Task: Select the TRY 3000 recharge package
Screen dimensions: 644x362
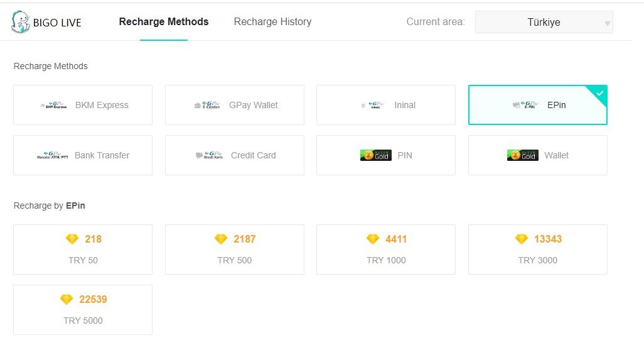Action: [x=538, y=250]
